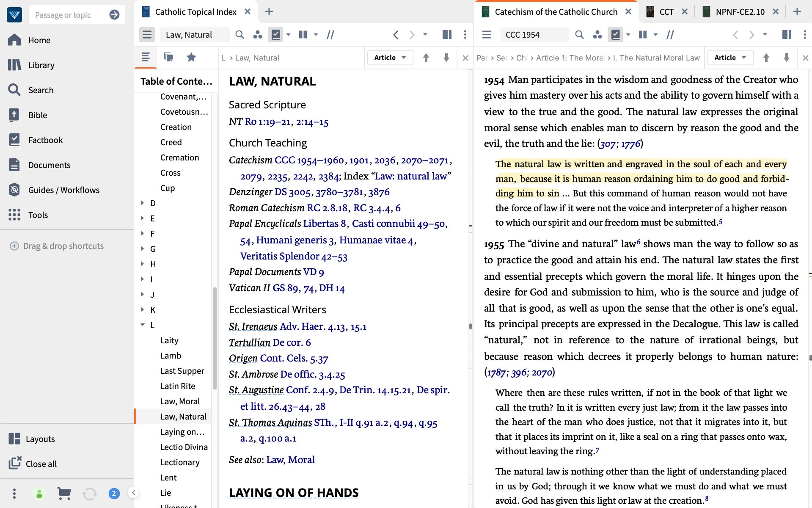
Task: Open column layout dropdown in Catechism panel
Action: 655,35
